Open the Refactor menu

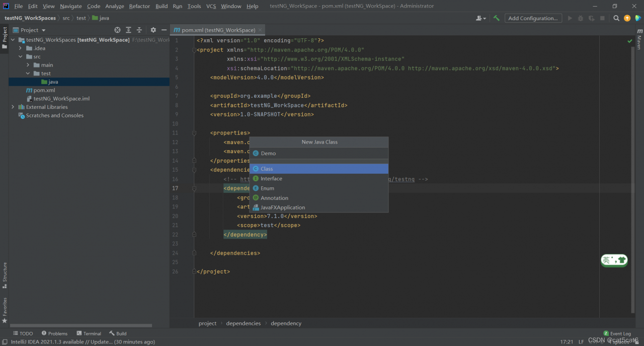click(x=139, y=6)
